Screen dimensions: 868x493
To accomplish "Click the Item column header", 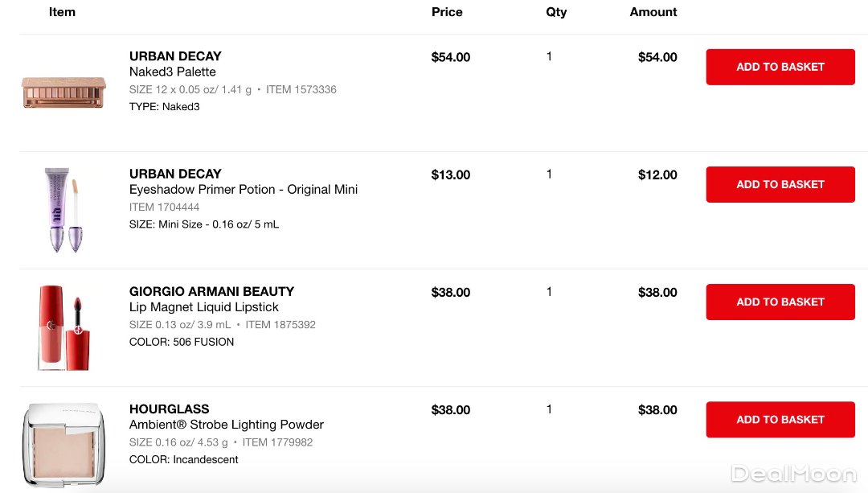I will (x=62, y=12).
